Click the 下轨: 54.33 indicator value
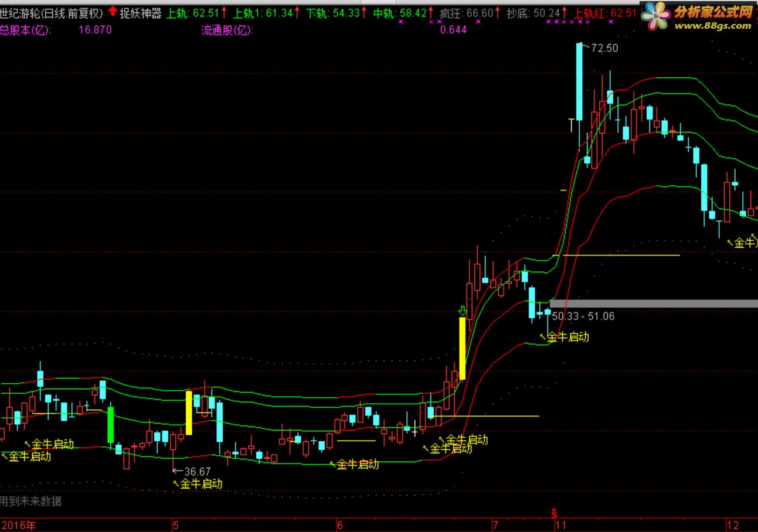This screenshot has width=758, height=532. pyautogui.click(x=332, y=13)
